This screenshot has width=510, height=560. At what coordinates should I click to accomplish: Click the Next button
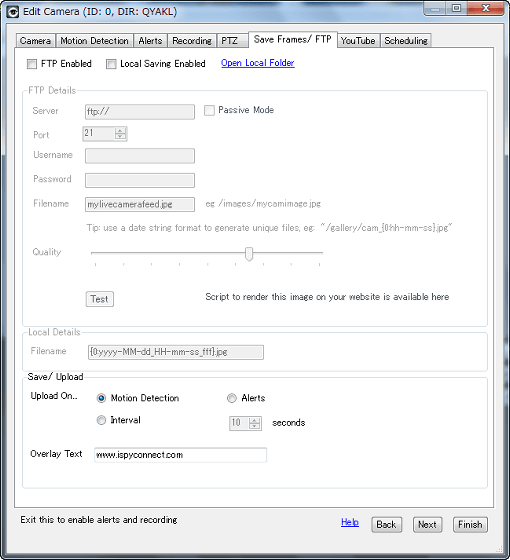pyautogui.click(x=427, y=525)
